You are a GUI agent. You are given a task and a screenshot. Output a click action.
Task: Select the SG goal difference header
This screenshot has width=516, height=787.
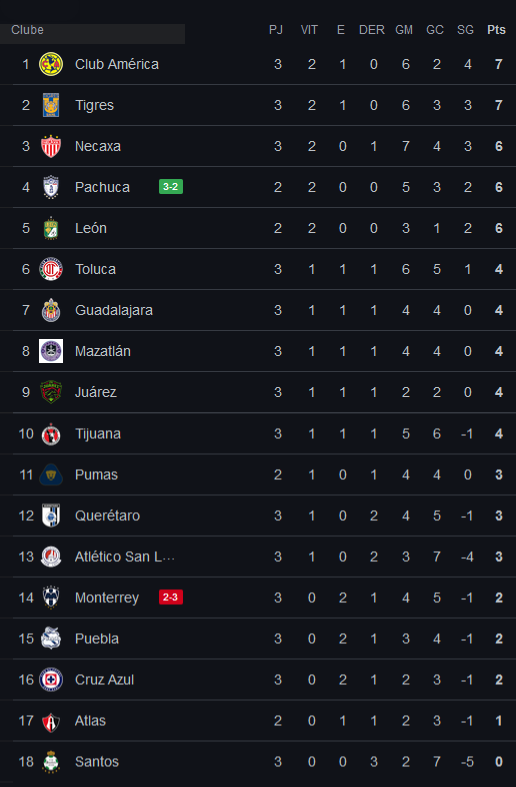[x=465, y=30]
